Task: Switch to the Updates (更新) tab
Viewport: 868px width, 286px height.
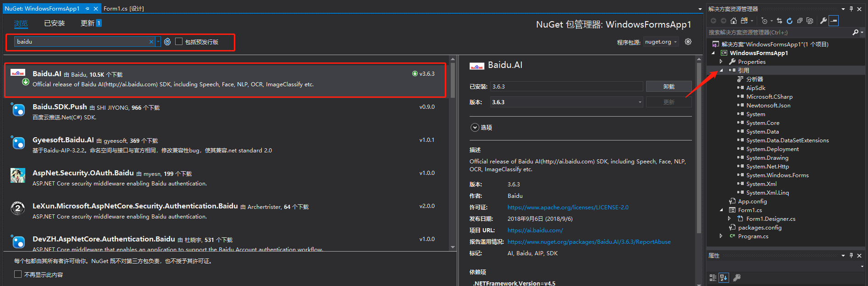Action: [91, 23]
